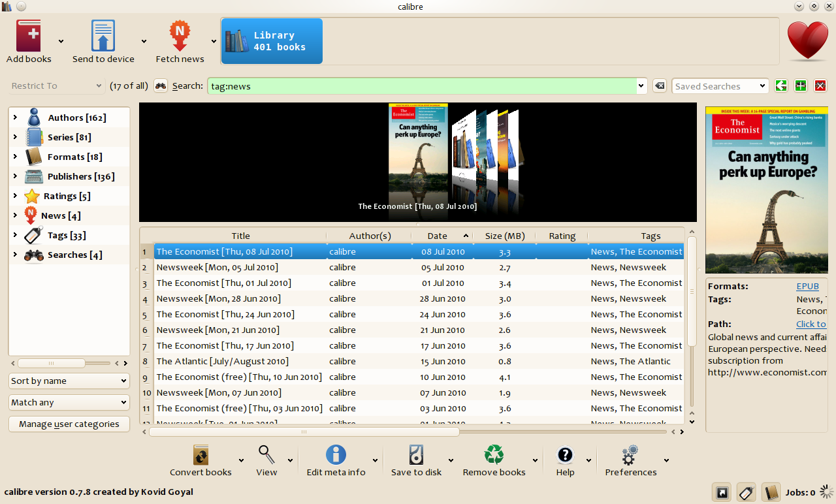Select row 'Newsweek [Mon, 05 Jul 2010]'
This screenshot has height=504, width=836.
click(x=419, y=267)
